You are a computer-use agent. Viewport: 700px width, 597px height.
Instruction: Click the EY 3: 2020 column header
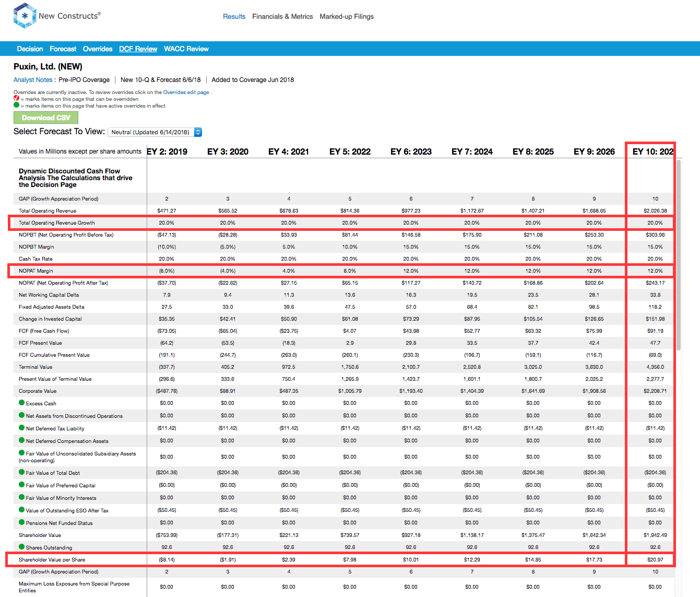[228, 151]
